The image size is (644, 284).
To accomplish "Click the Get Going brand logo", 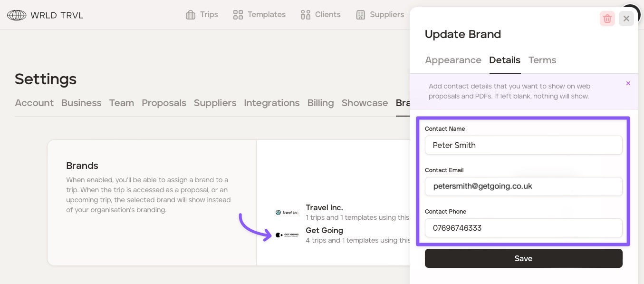I will coord(287,235).
